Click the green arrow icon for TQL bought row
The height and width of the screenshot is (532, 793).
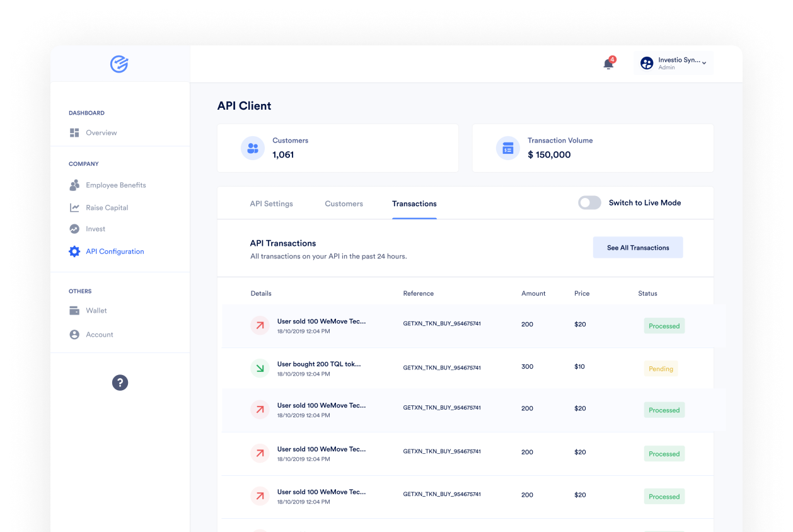260,368
